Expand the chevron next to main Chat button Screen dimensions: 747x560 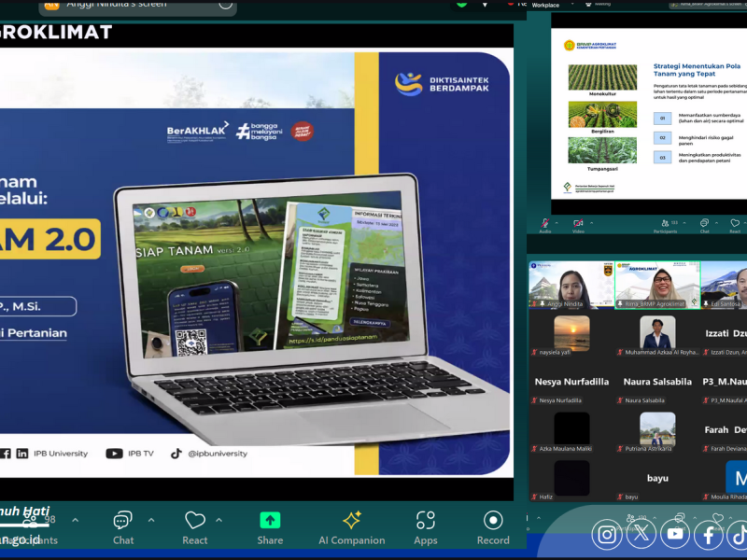pyautogui.click(x=151, y=520)
